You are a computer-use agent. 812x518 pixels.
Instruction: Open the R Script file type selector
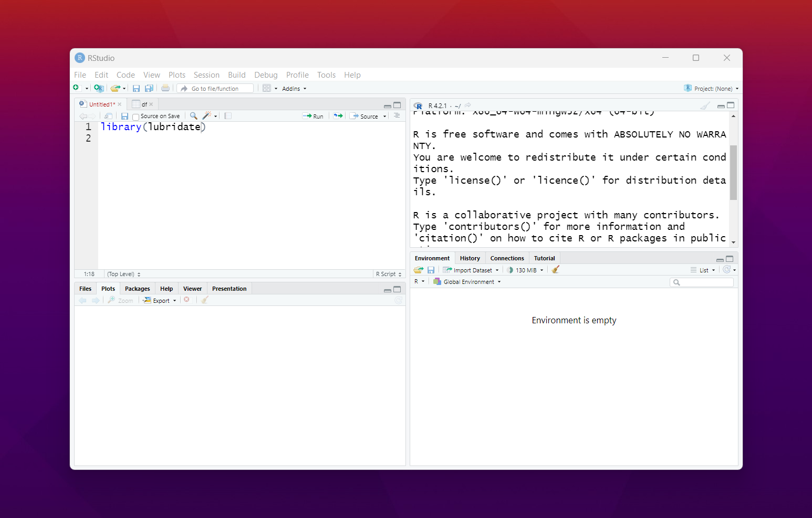[389, 274]
